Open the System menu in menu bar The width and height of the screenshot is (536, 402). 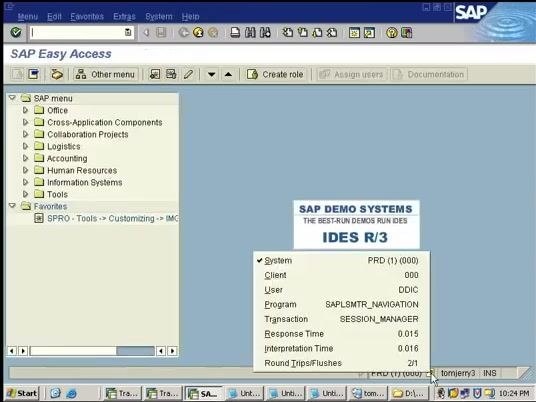[159, 16]
